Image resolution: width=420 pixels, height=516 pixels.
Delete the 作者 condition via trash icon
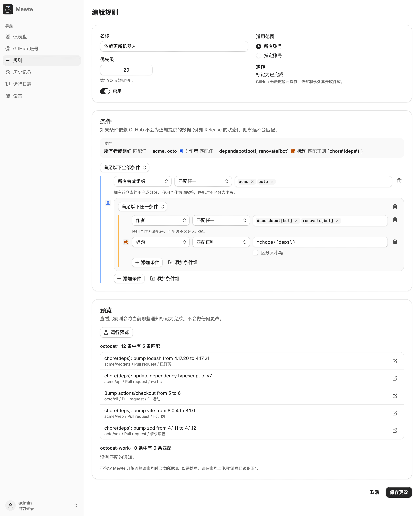[395, 220]
